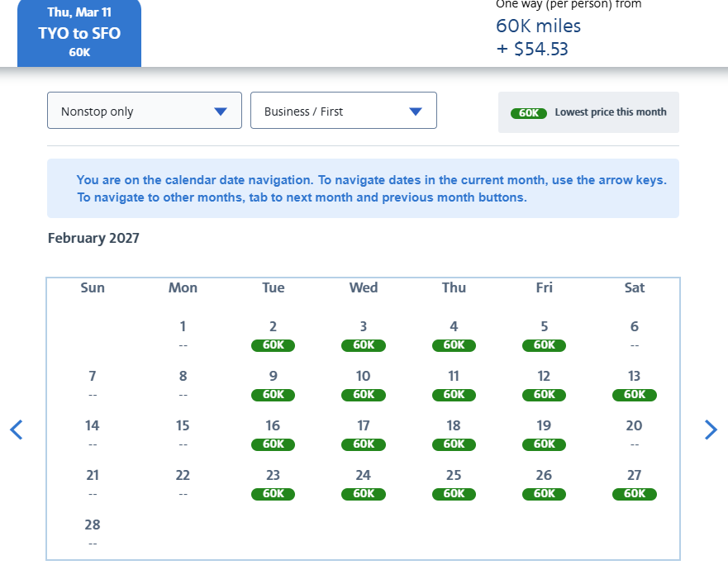Screen dimensions: 728x565
Task: Click the Lowest price this month legend
Action: (588, 112)
